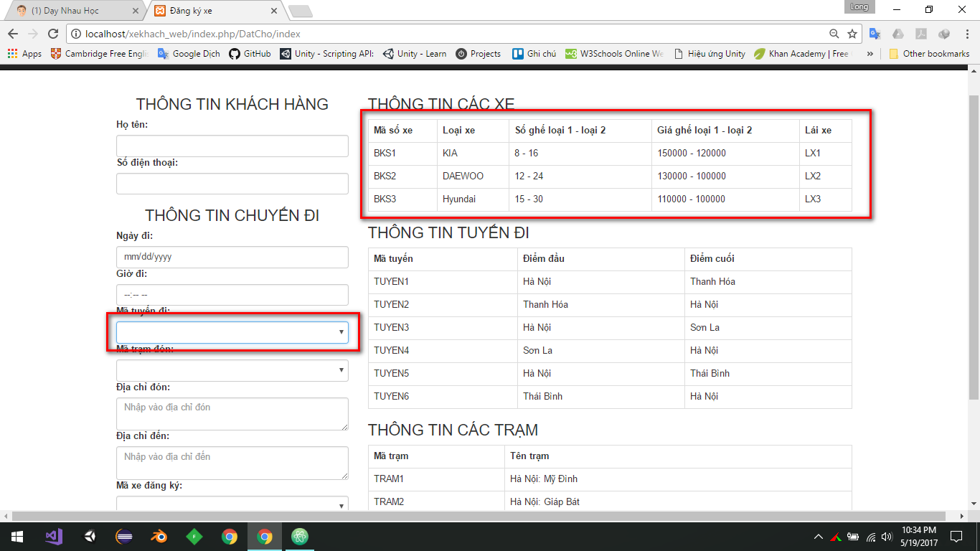This screenshot has height=551, width=980.
Task: Expand the Mã xe đăng ký dropdown
Action: pyautogui.click(x=232, y=504)
